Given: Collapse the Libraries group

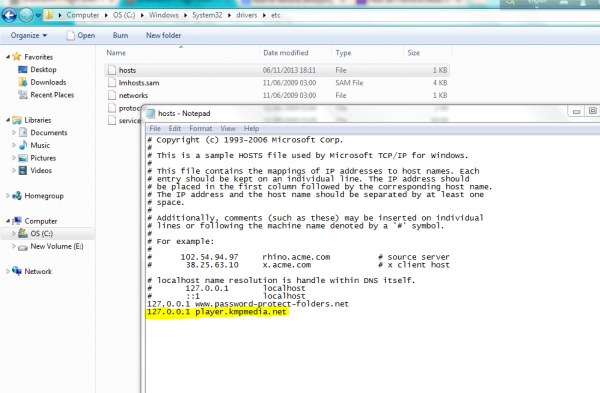Looking at the screenshot, I should click(x=8, y=120).
